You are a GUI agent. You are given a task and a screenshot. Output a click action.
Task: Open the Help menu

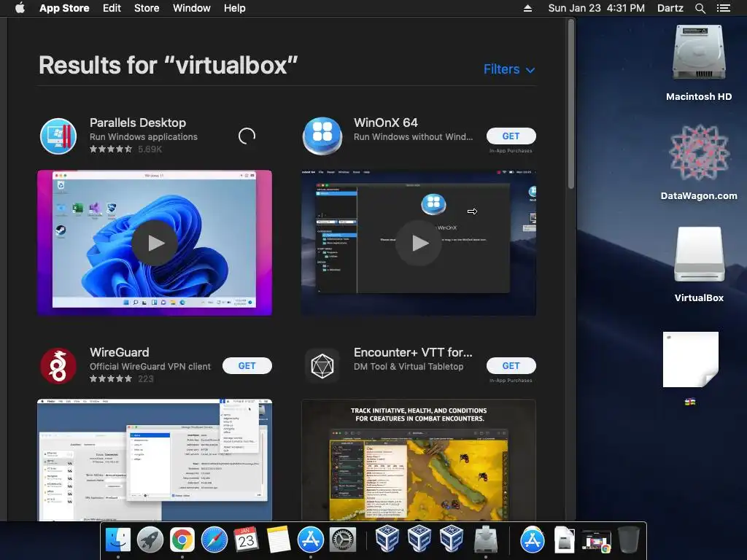235,8
